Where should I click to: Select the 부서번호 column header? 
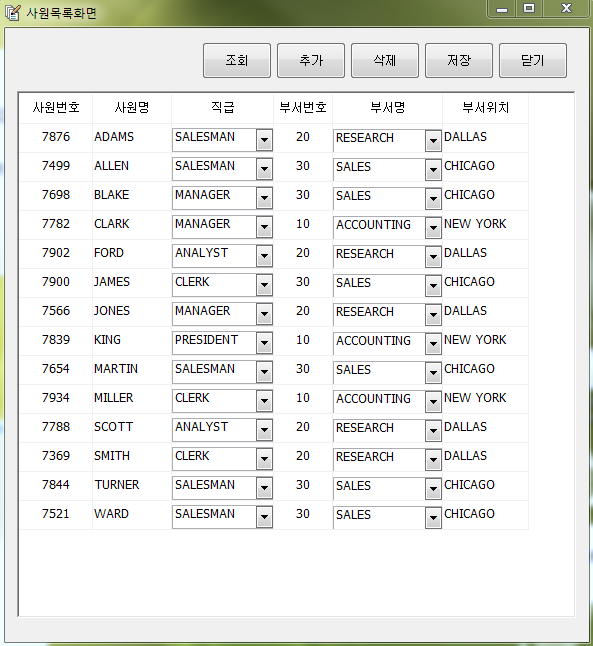click(303, 108)
